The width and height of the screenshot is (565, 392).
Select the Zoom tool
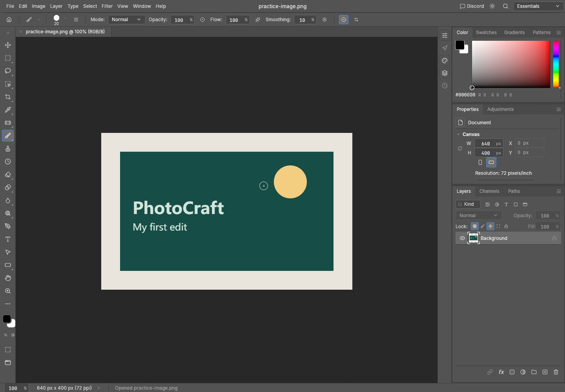(8, 291)
